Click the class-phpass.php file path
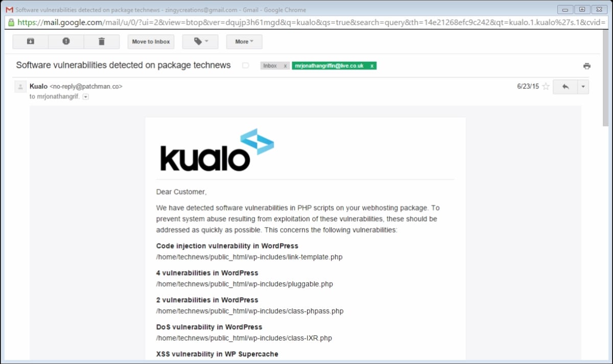 tap(250, 311)
